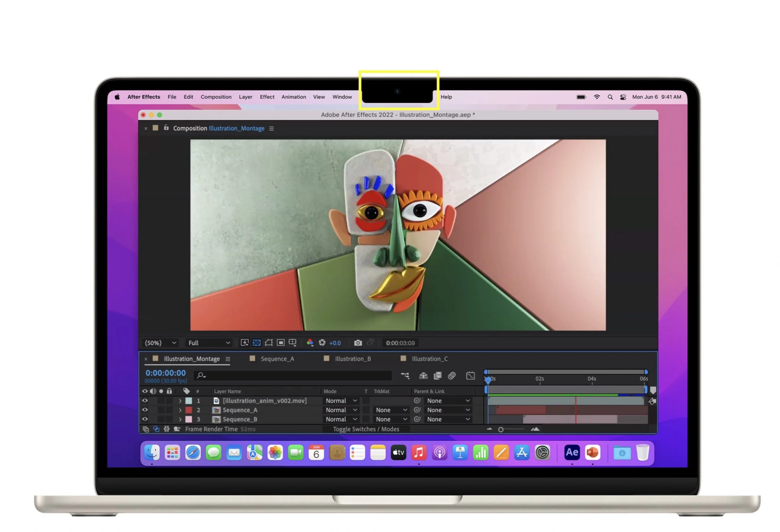Open the Composition menu
Screen dimensions: 780x532
pyautogui.click(x=216, y=97)
